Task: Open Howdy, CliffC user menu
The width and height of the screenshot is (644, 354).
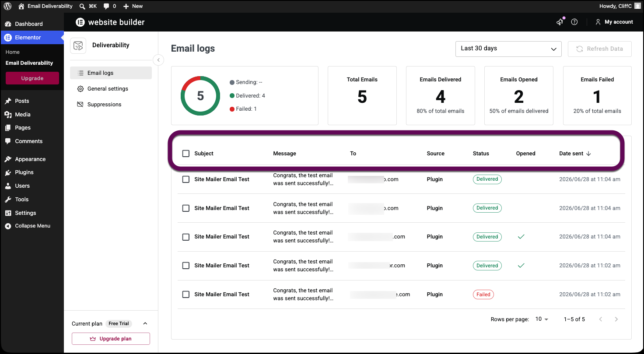Action: (x=619, y=6)
